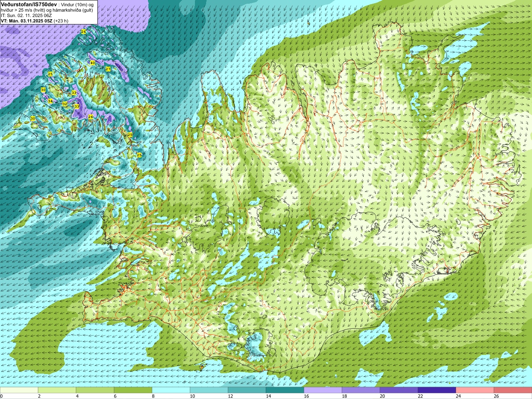Click the 'Vindur (10m) og' heading text
The width and height of the screenshot is (532, 399).
pos(78,4)
